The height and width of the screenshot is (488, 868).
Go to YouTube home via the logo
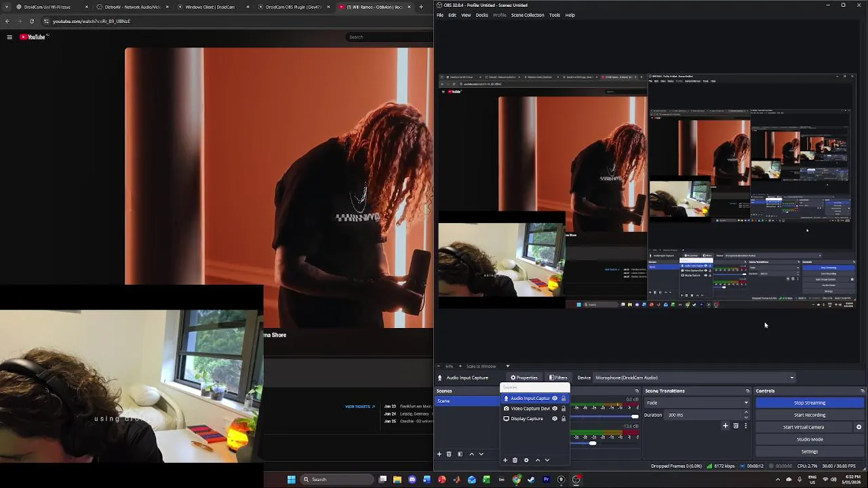pyautogui.click(x=33, y=37)
